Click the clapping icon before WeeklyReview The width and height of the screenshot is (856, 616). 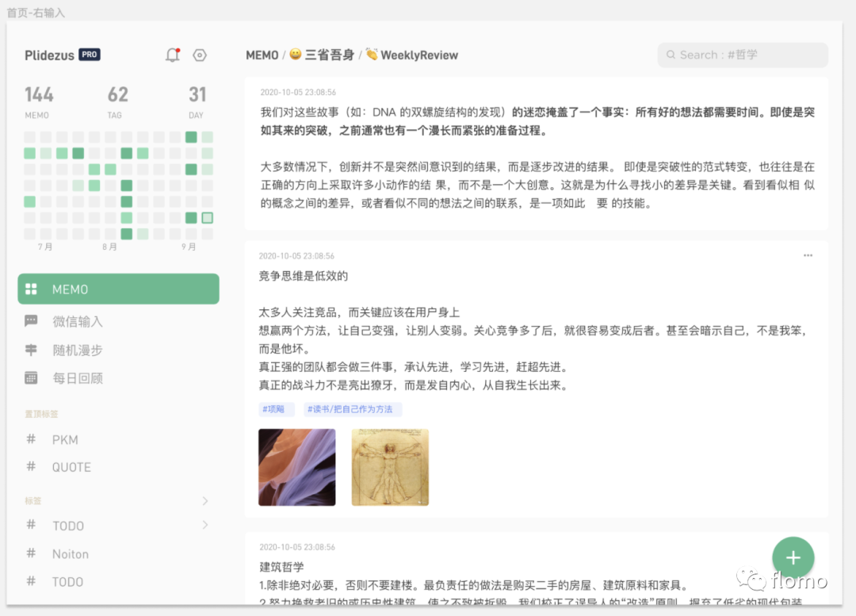click(372, 54)
